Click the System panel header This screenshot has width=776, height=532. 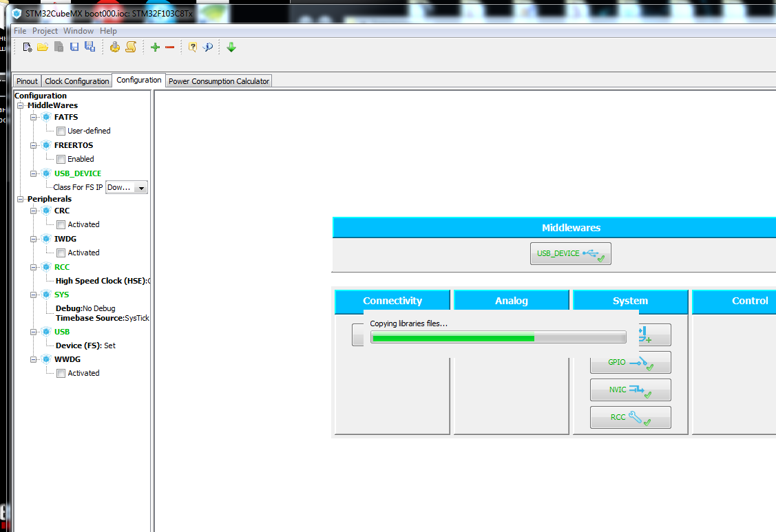tap(631, 300)
